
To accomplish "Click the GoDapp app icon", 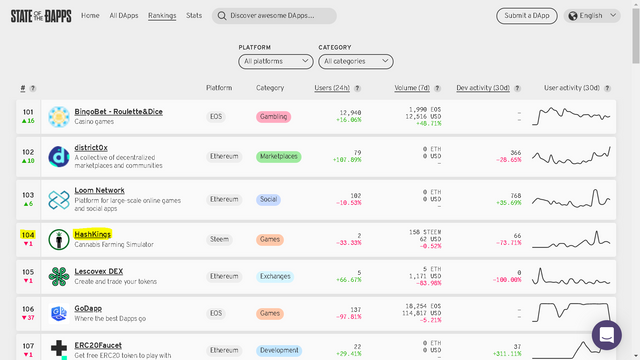I will (x=59, y=313).
